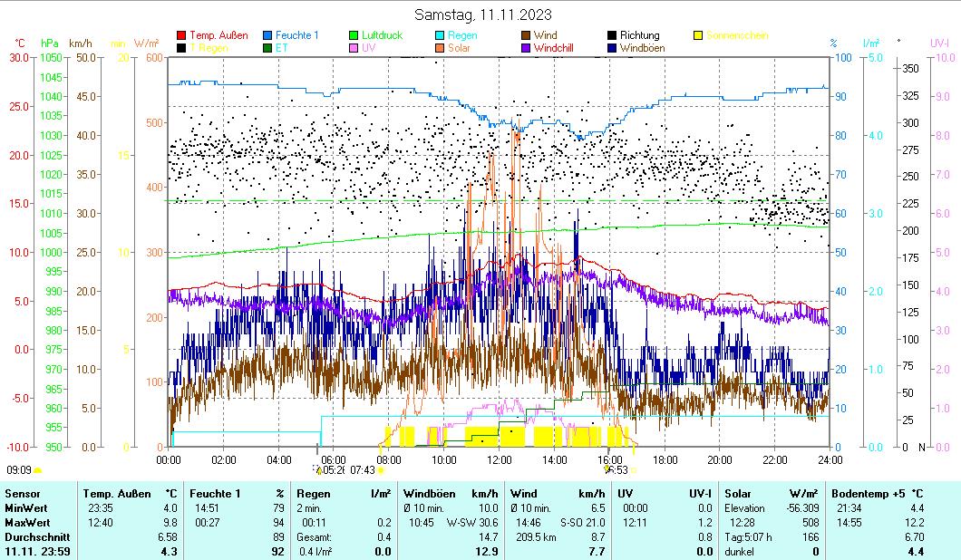The width and height of the screenshot is (961, 560).
Task: Click the '209.5 km' wind run value
Action: click(x=536, y=536)
